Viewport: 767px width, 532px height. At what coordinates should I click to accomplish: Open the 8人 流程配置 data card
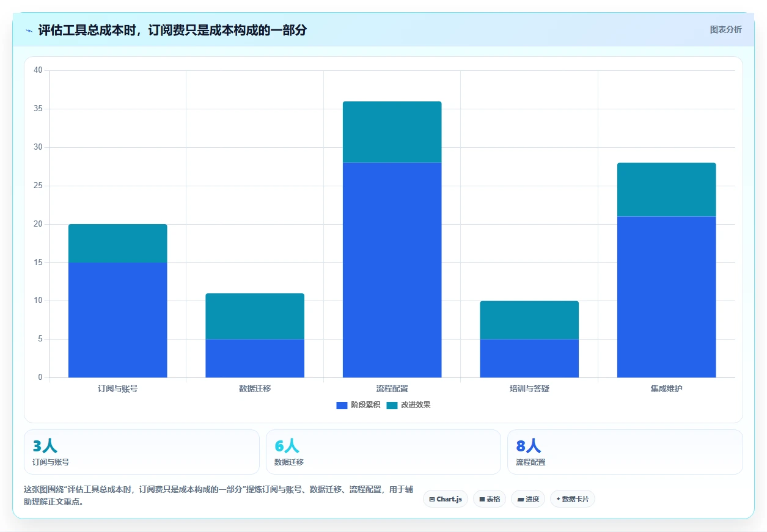click(625, 452)
